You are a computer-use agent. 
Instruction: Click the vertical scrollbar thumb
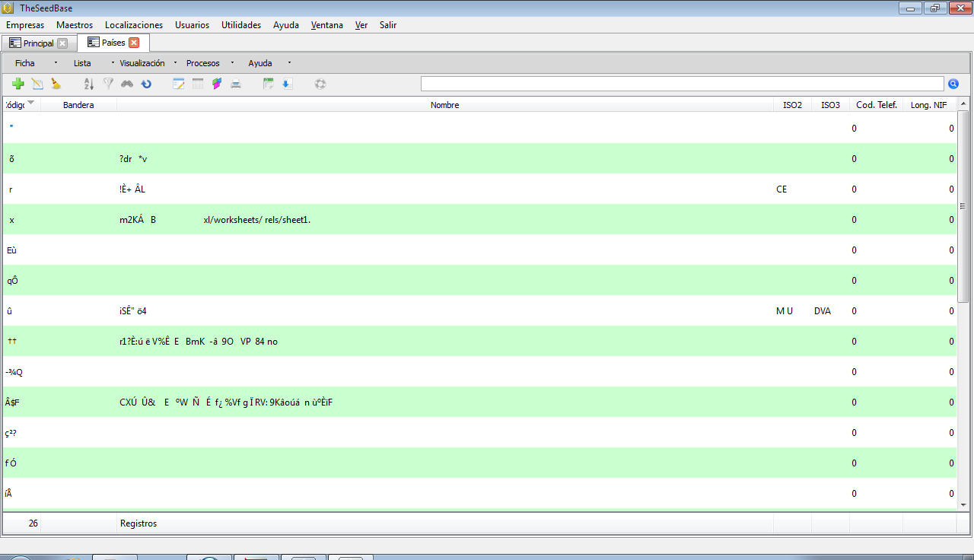(x=963, y=206)
